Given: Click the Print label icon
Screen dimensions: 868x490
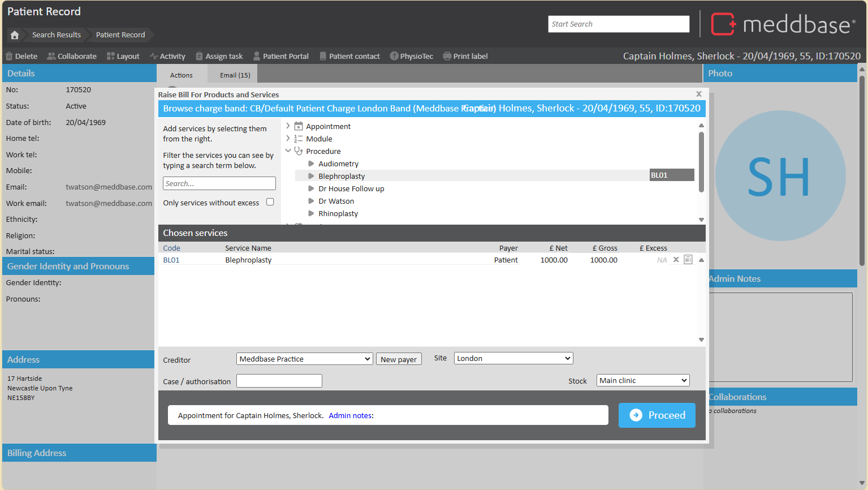Looking at the screenshot, I should [447, 57].
